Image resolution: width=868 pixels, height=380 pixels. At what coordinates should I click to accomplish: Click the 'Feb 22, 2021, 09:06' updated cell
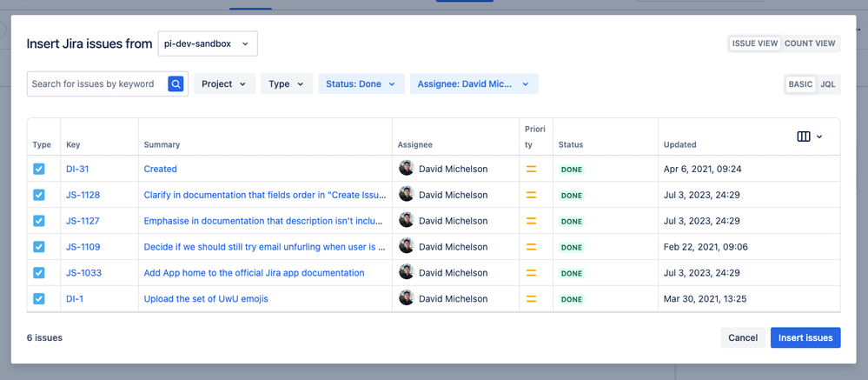[706, 247]
